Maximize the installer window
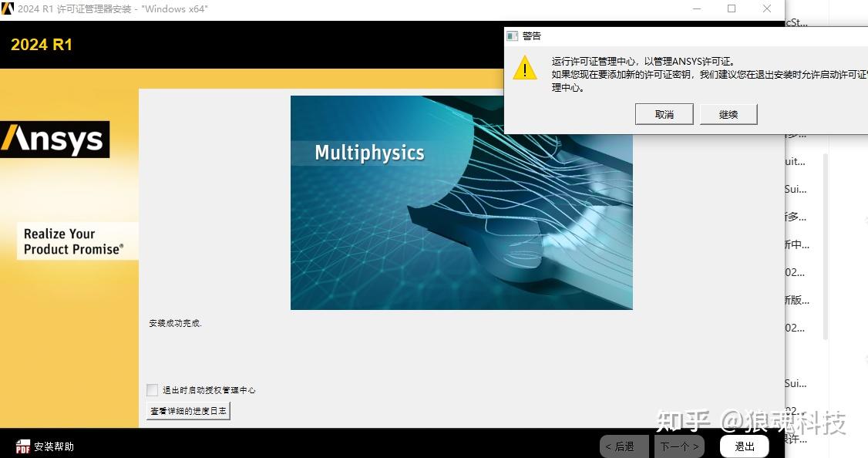The width and height of the screenshot is (868, 458). point(732,8)
